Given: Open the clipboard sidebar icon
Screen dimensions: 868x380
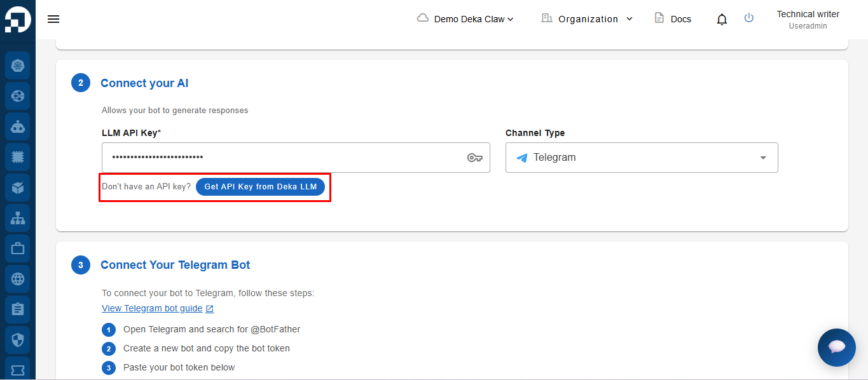Looking at the screenshot, I should point(18,309).
